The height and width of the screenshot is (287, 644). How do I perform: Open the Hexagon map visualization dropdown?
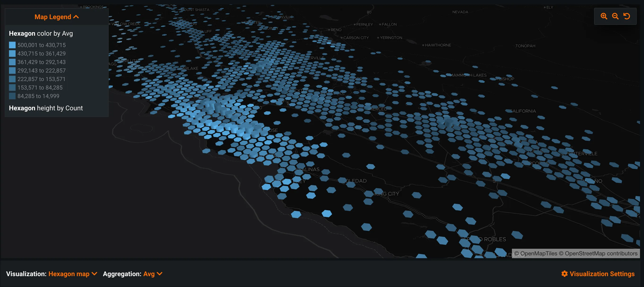(x=73, y=274)
